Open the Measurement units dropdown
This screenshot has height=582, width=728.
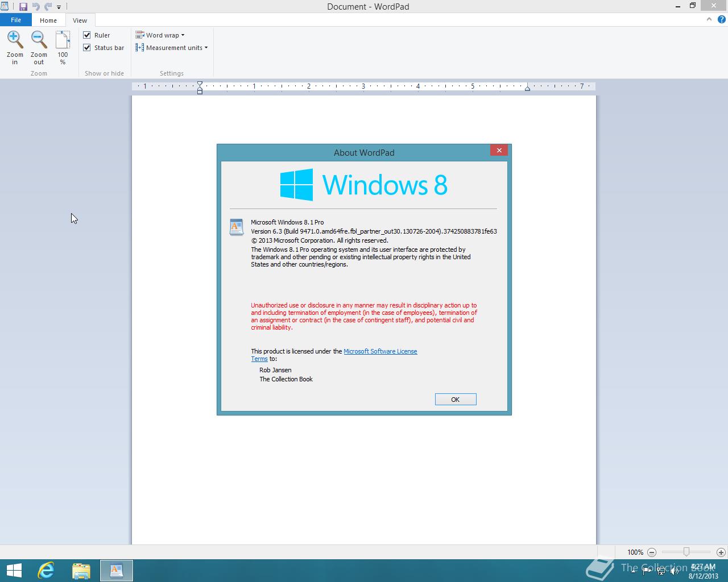pyautogui.click(x=171, y=48)
